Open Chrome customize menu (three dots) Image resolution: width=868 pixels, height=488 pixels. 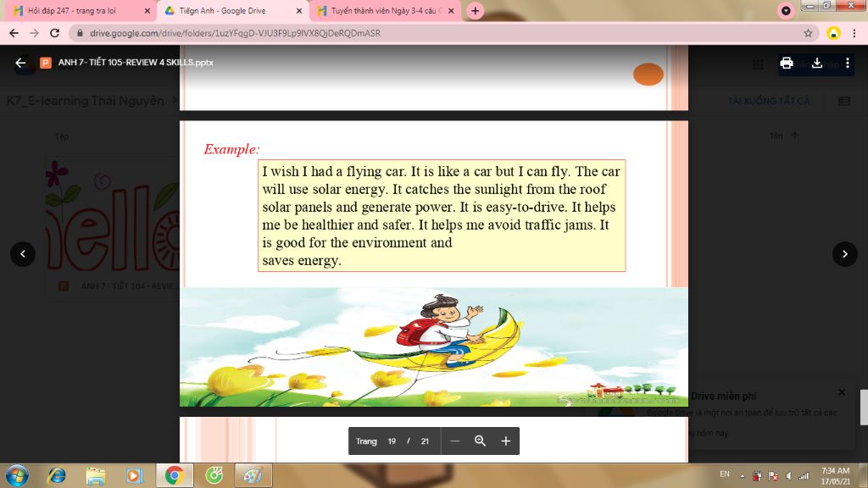(x=854, y=33)
